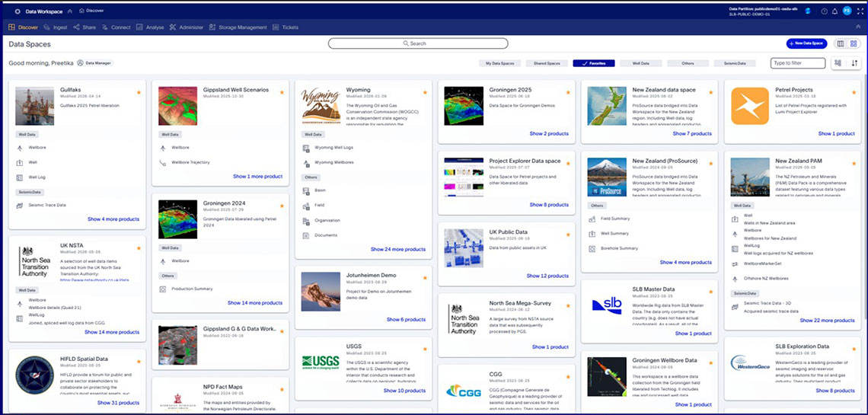Open the Ingest menu
Image resolution: width=868 pixels, height=415 pixels.
56,27
